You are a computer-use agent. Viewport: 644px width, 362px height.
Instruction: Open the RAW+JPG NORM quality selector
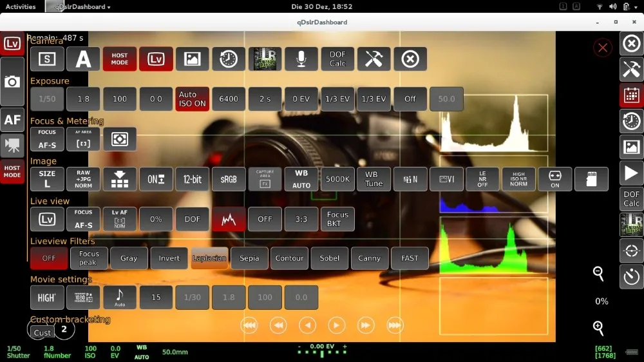(x=83, y=179)
